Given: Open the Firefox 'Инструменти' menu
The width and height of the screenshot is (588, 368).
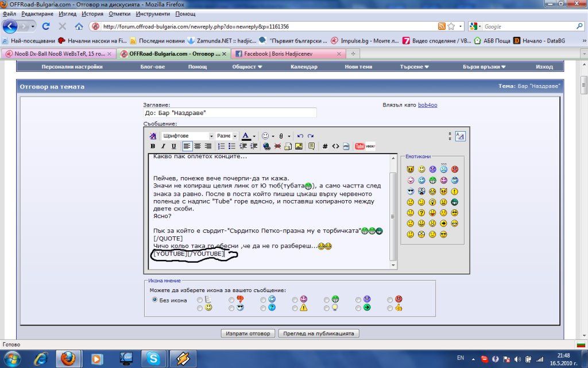Looking at the screenshot, I should point(153,14).
